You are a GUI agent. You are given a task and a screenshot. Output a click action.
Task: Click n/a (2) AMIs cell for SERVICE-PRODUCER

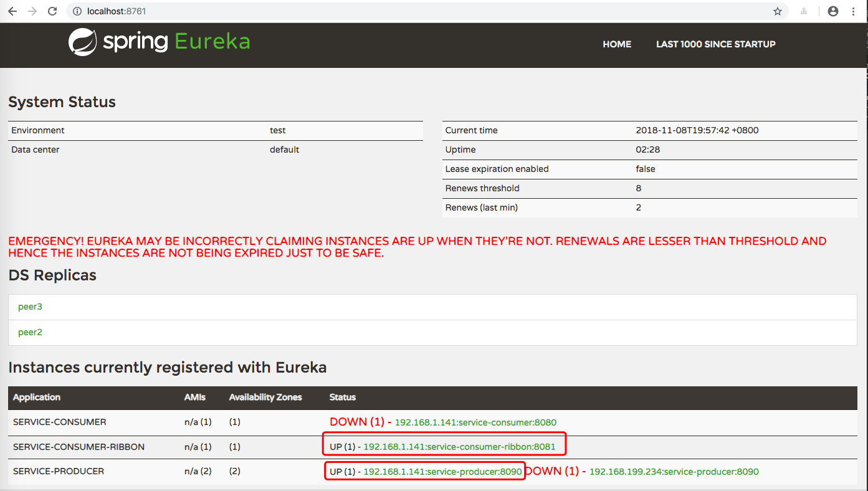click(198, 472)
